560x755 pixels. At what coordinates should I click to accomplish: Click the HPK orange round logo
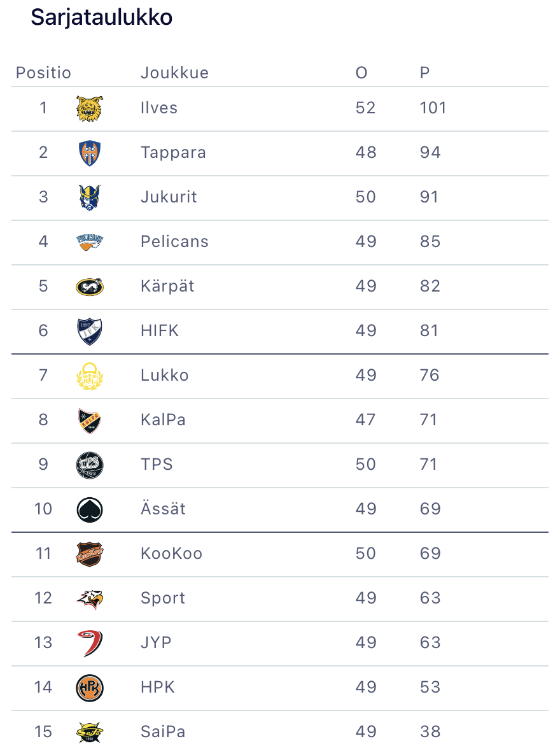pos(89,688)
